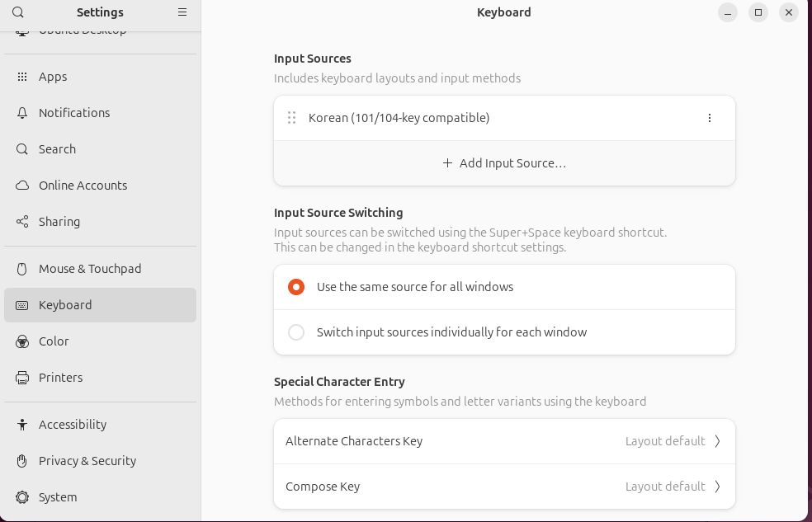Open the Apps settings panel
The image size is (812, 522).
click(100, 77)
